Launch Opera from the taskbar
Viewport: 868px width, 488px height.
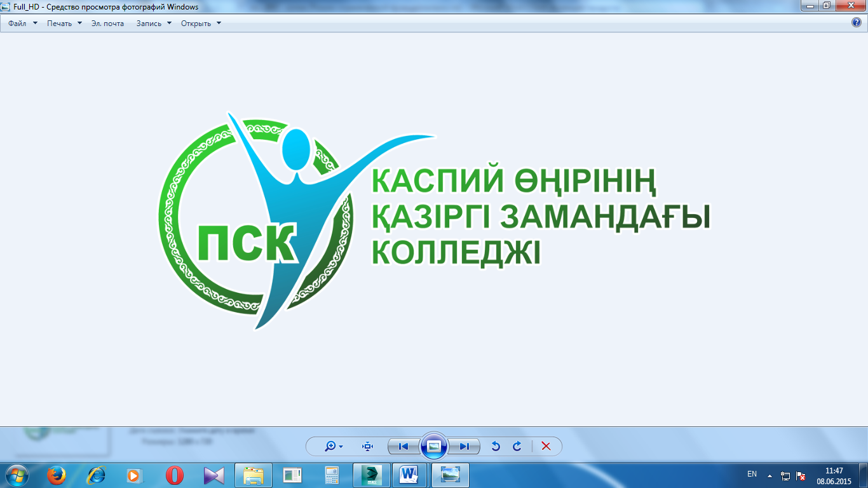pos(175,475)
